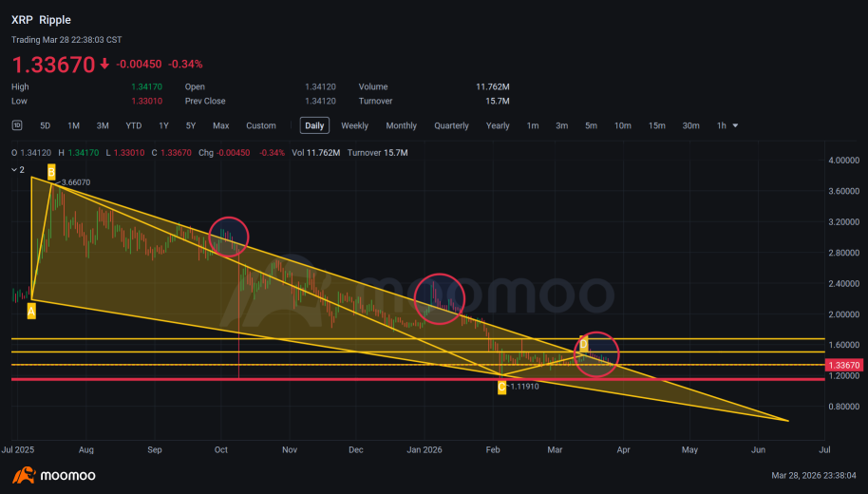
Task: Click the red down arrow beside price
Action: pos(104,65)
